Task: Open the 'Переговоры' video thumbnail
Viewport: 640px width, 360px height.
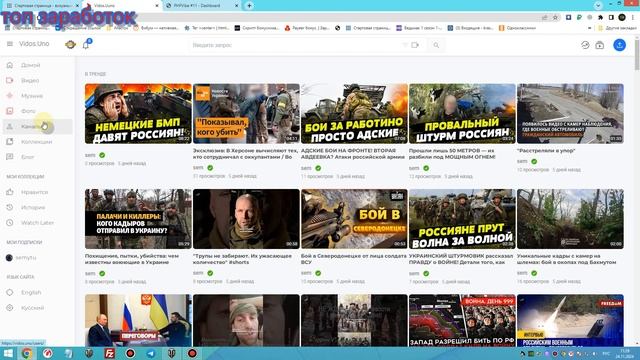Action: coord(138,320)
